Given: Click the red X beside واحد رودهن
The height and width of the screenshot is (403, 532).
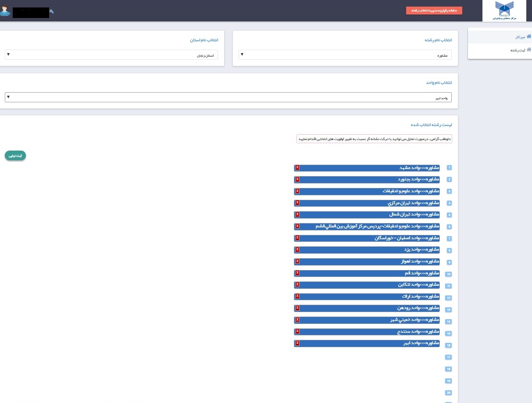Looking at the screenshot, I should click(297, 308).
